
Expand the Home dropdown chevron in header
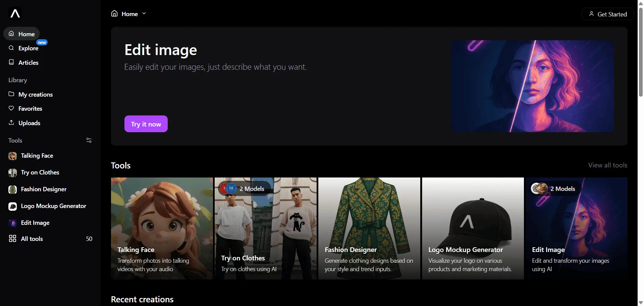pos(144,14)
